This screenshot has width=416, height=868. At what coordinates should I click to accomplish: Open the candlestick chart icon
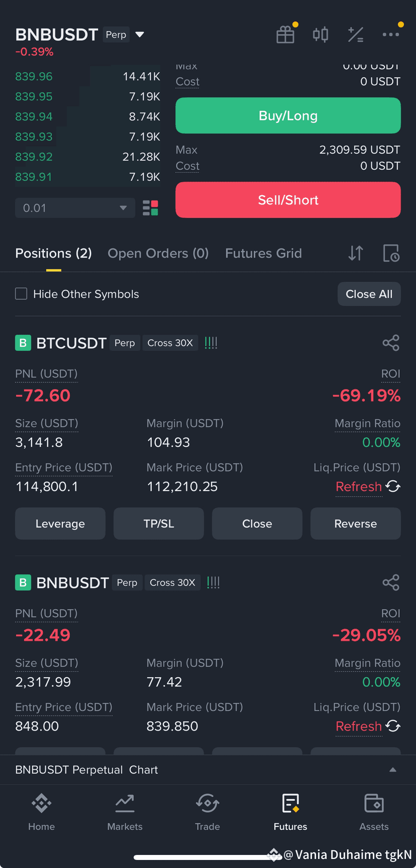pyautogui.click(x=321, y=35)
